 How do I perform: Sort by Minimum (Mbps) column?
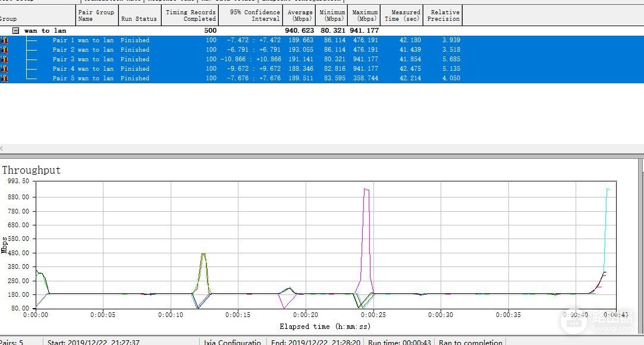tap(331, 15)
